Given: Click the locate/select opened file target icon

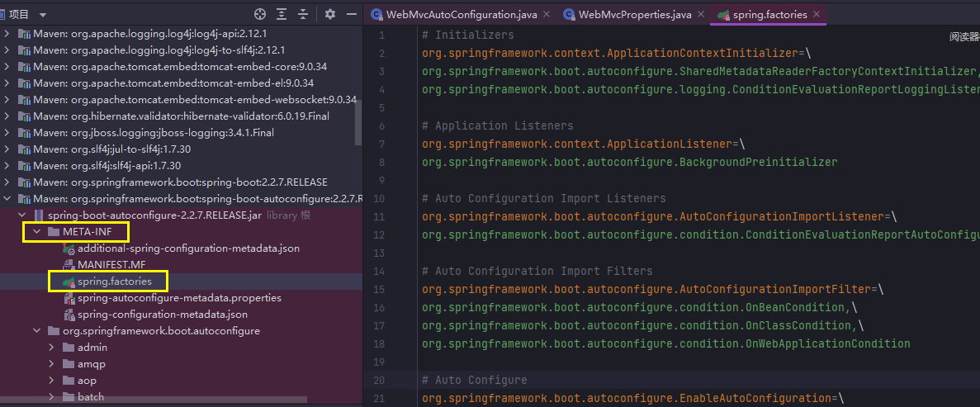Looking at the screenshot, I should pyautogui.click(x=261, y=14).
